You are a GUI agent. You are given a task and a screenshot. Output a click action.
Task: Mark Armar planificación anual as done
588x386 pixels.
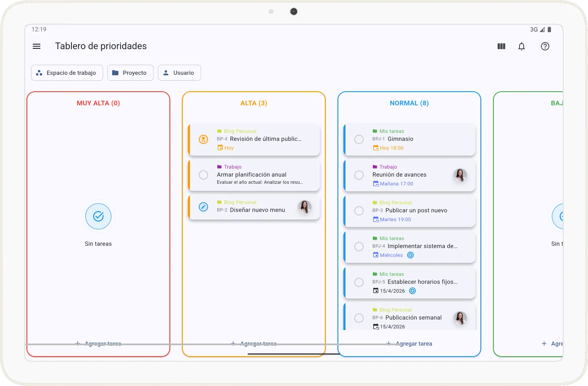[203, 175]
